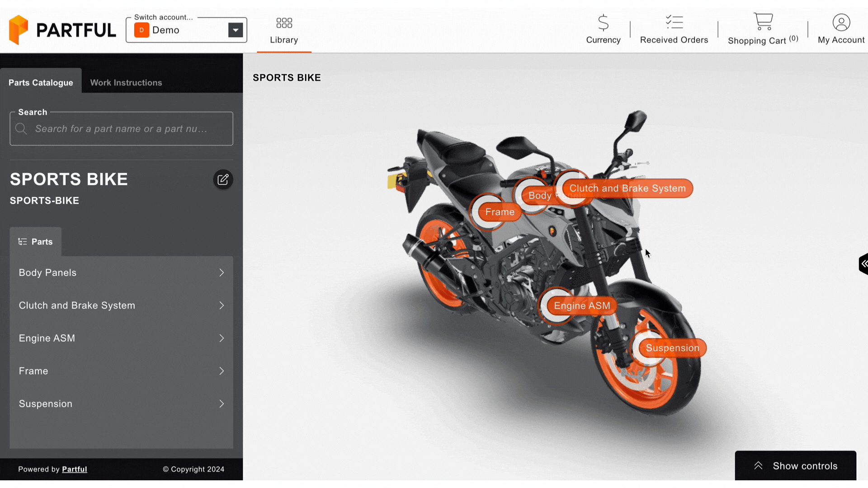868x488 pixels.
Task: Click the Clutch and Brake System label on bike
Action: (x=627, y=188)
